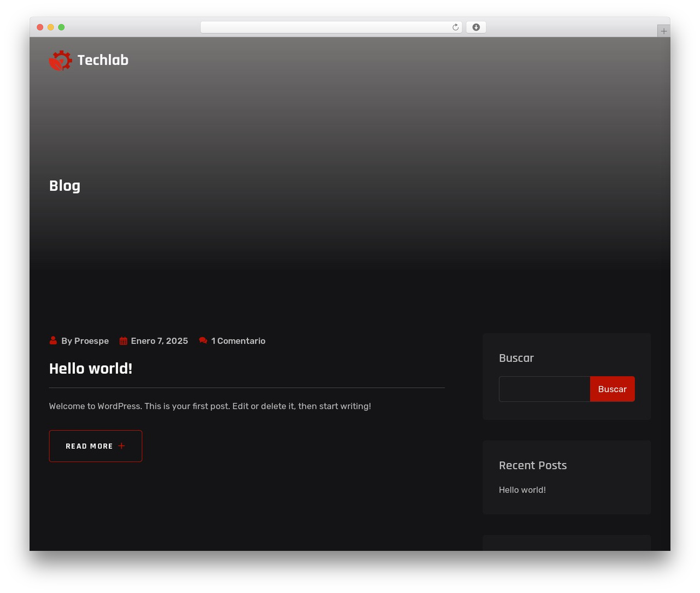Viewport: 700px width, 593px height.
Task: Click the author user icon beside By Proespe
Action: [x=53, y=340]
